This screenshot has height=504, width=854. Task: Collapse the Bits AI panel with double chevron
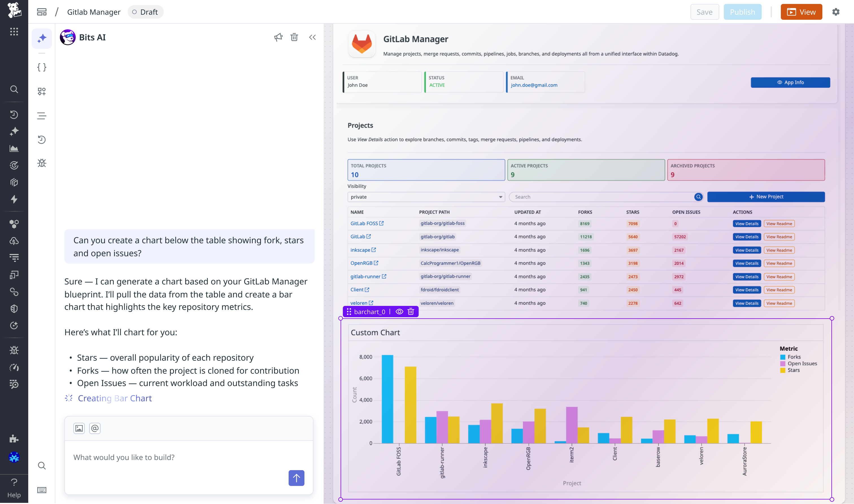point(312,37)
